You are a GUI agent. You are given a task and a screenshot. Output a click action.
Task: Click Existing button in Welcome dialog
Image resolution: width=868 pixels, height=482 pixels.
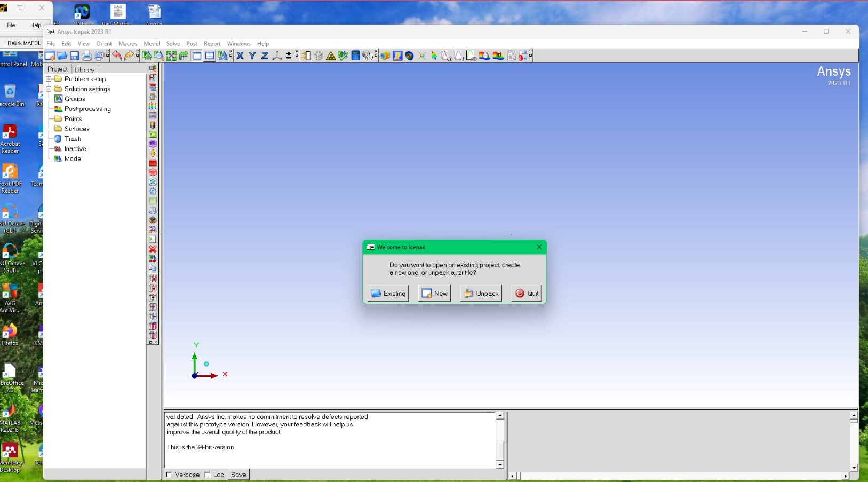pos(388,293)
